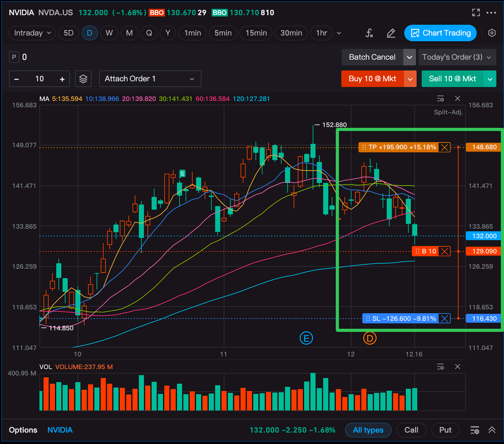Expand Attach Order 1 dropdown

click(150, 79)
